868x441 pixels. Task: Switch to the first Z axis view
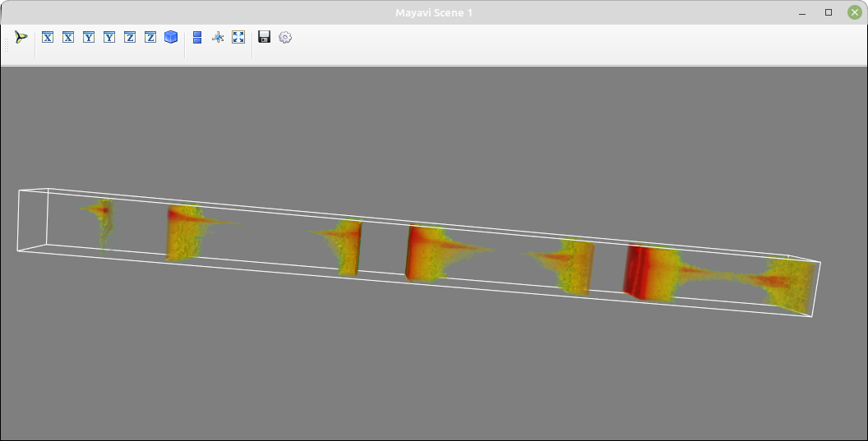pos(130,37)
